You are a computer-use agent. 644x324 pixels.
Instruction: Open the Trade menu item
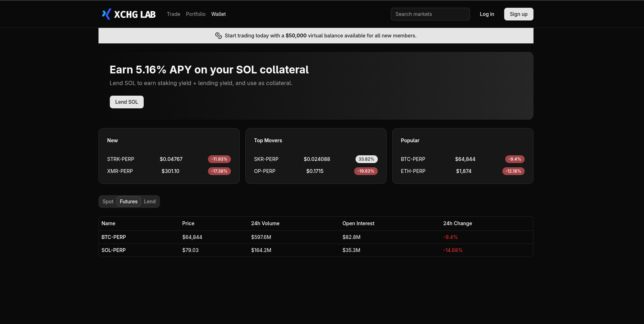pyautogui.click(x=173, y=14)
